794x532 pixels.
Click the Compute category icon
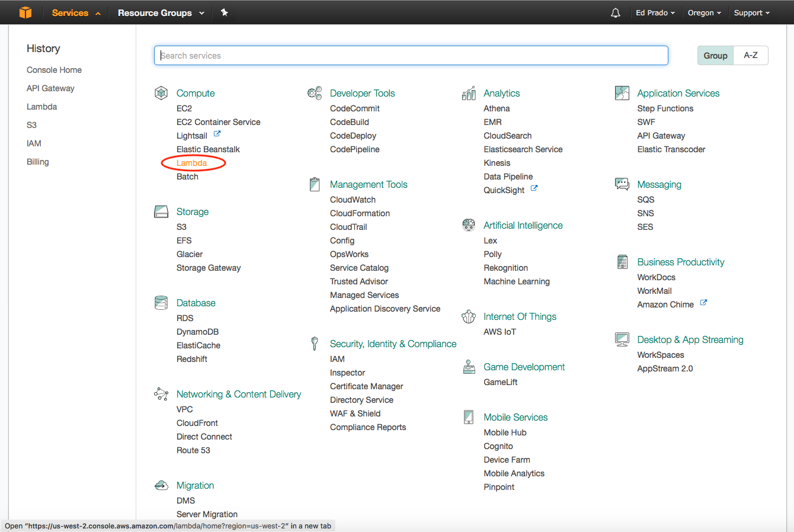click(161, 93)
